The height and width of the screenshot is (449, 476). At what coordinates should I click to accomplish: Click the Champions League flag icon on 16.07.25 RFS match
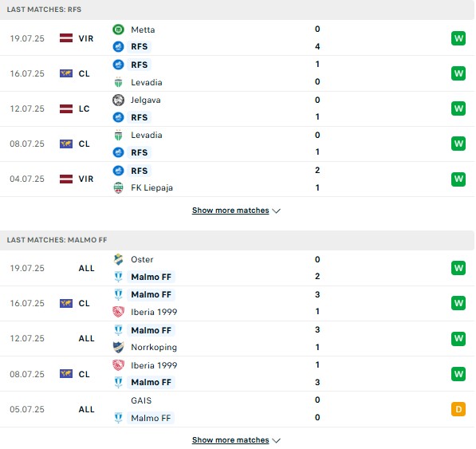66,73
